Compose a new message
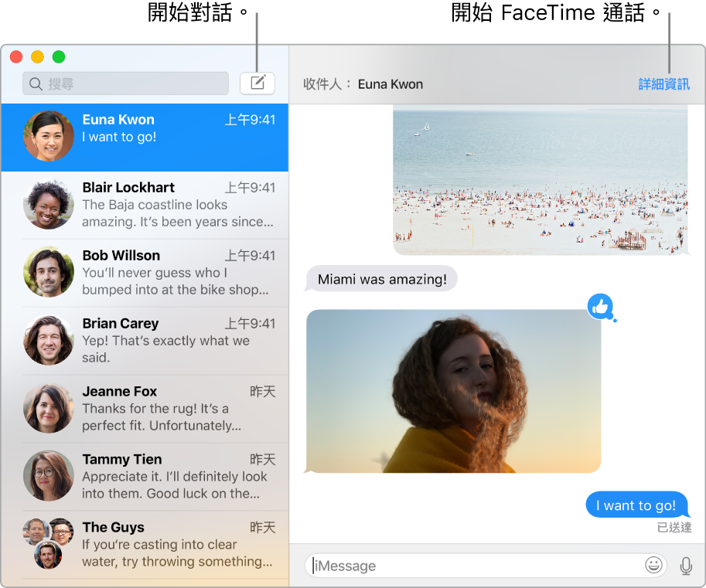The width and height of the screenshot is (706, 588). [258, 83]
